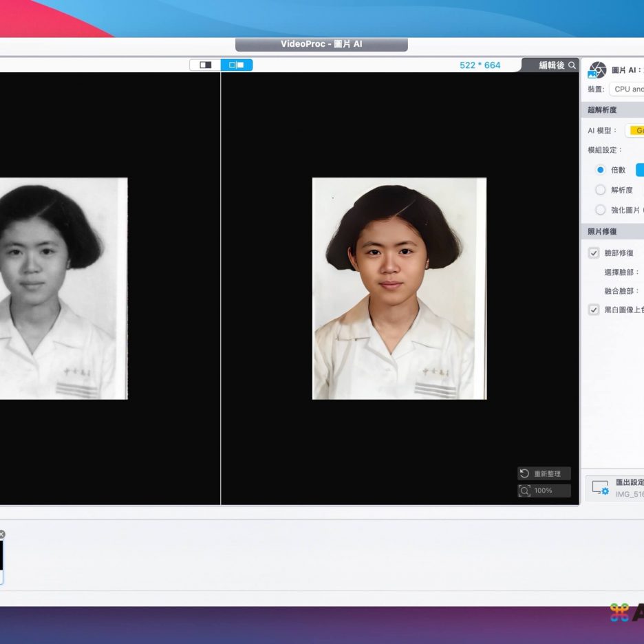Click the 圖片 AI aperture logo icon
The image size is (644, 644).
tap(597, 70)
